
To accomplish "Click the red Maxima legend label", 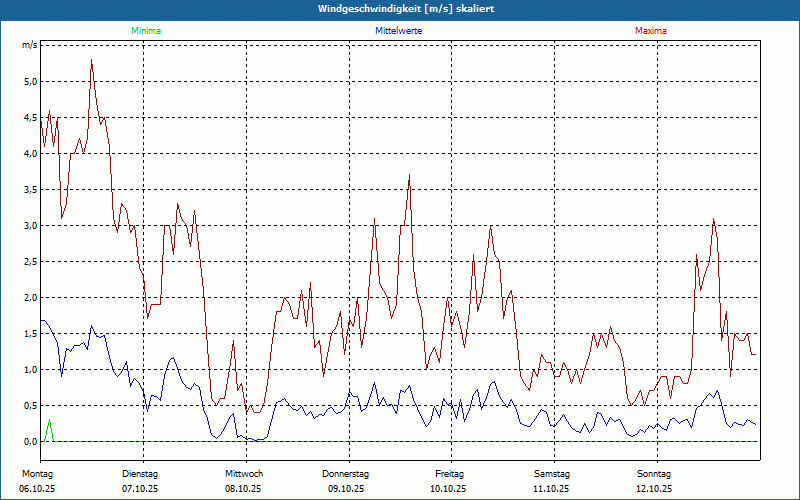I will point(651,31).
